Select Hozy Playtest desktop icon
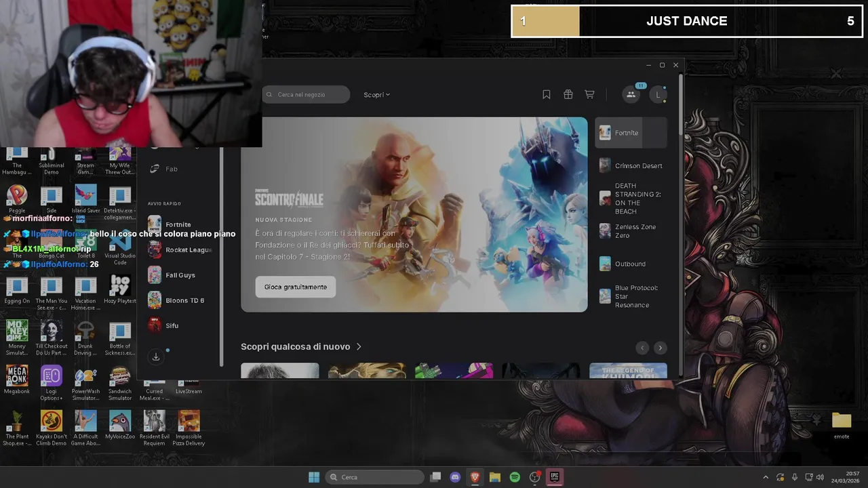 coord(120,289)
